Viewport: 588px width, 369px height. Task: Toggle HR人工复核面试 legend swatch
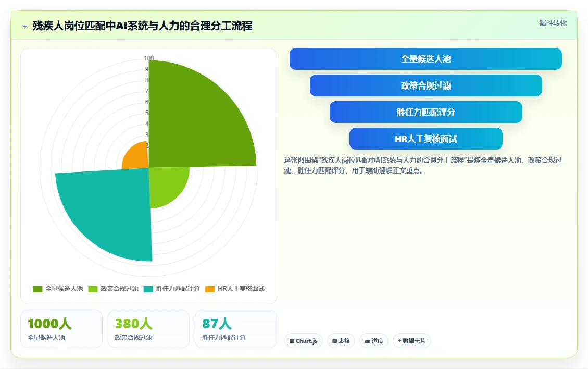click(209, 289)
